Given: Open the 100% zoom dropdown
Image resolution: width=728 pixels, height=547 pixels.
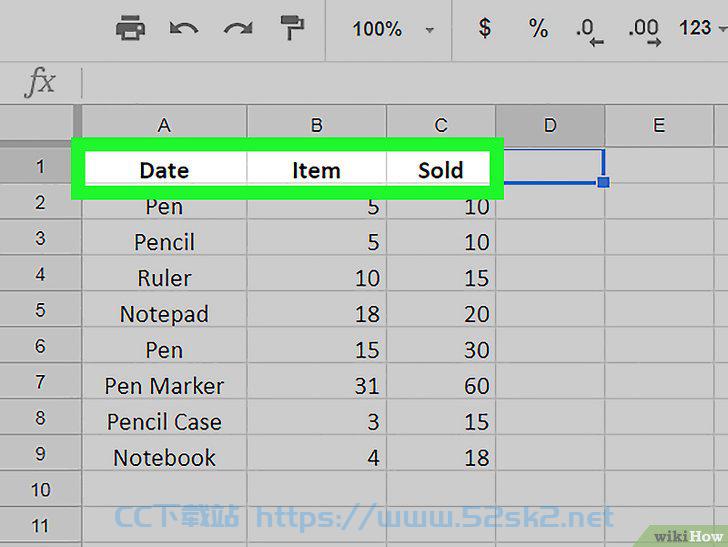Looking at the screenshot, I should coord(393,29).
